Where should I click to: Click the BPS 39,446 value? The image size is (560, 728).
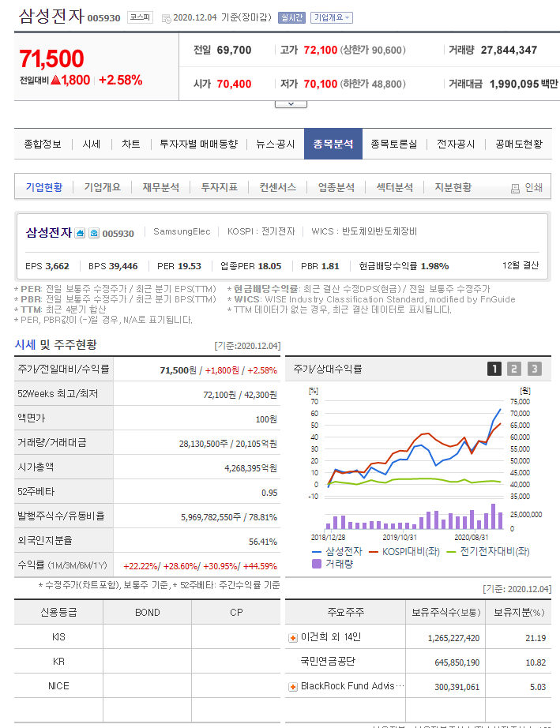(123, 266)
